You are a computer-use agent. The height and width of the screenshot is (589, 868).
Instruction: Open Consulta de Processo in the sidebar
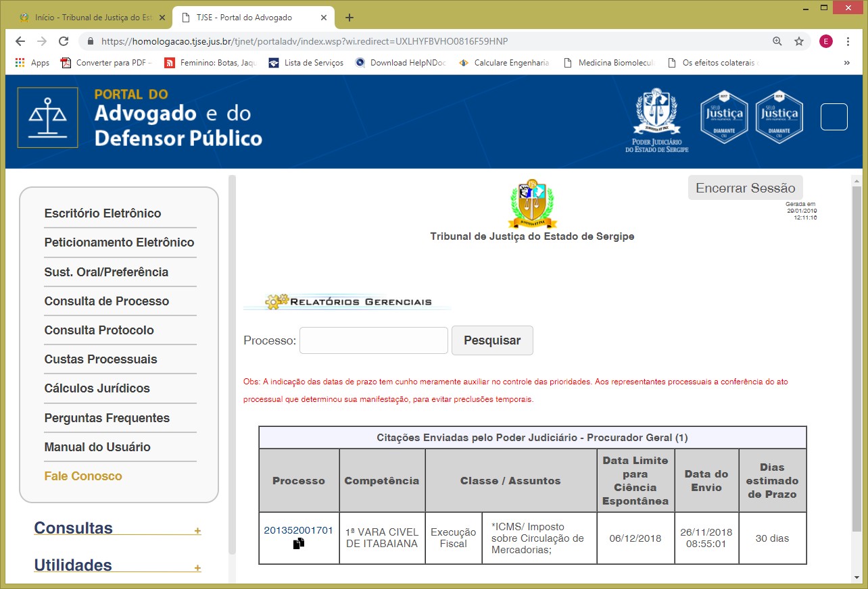pos(107,301)
